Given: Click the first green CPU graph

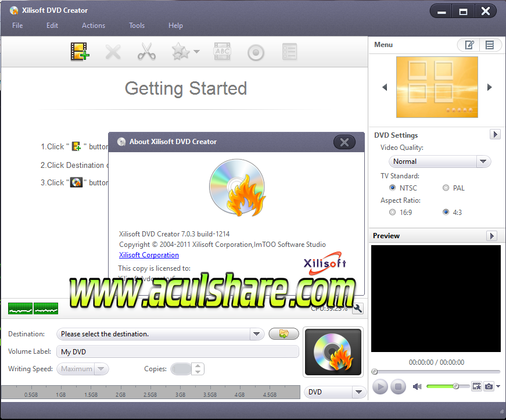Looking at the screenshot, I should click(x=20, y=308).
